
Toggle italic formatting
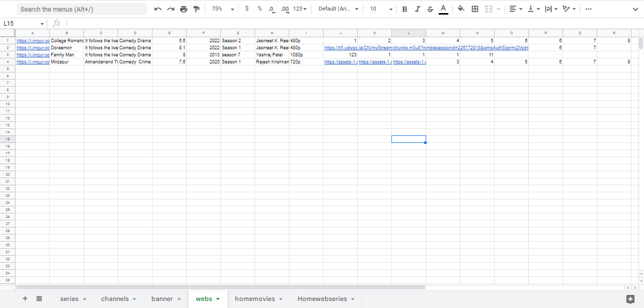417,9
